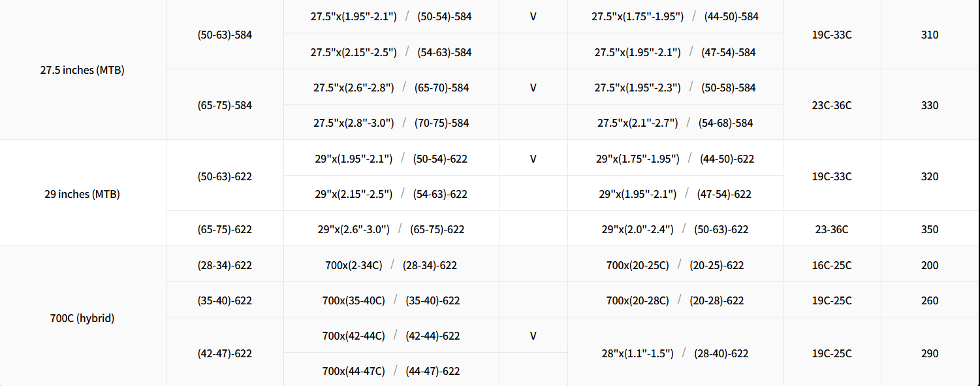Click the 29"x(2.0"-2.4") / (50-63)-622 cell
Viewport: 980px width, 386px height.
(x=675, y=229)
